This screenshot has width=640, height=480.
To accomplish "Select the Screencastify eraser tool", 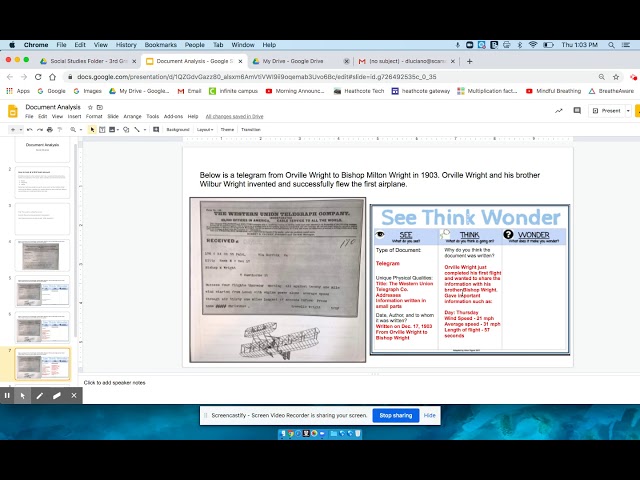I will coord(57,395).
